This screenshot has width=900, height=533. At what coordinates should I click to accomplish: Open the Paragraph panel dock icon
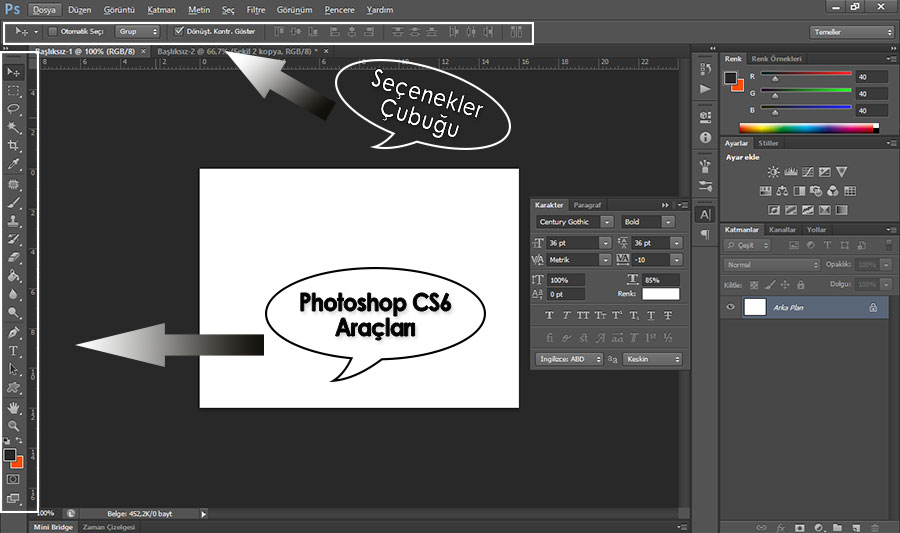(x=705, y=234)
